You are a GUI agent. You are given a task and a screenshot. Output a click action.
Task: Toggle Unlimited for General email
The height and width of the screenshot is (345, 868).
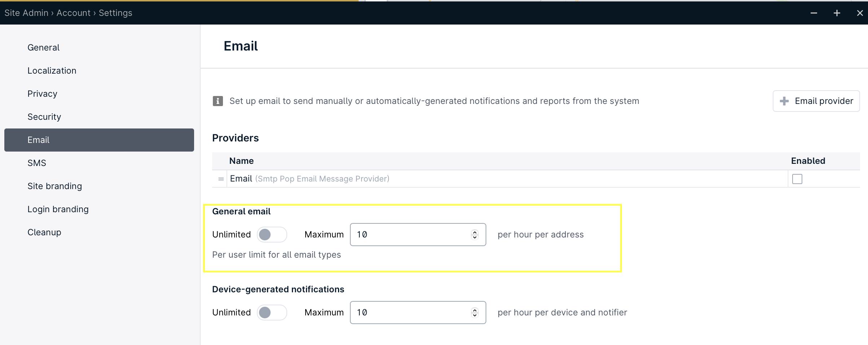coord(272,235)
